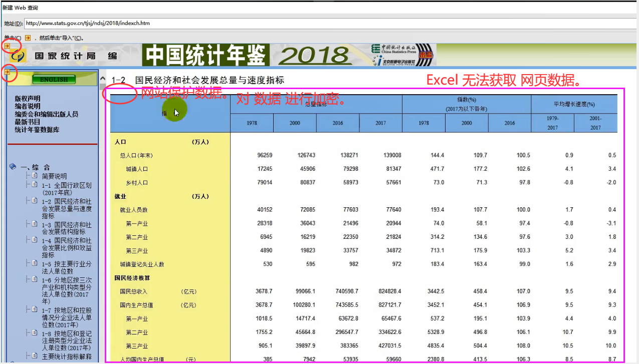Click the 国民总收入 row label
The height and width of the screenshot is (364, 639).
tap(133, 291)
